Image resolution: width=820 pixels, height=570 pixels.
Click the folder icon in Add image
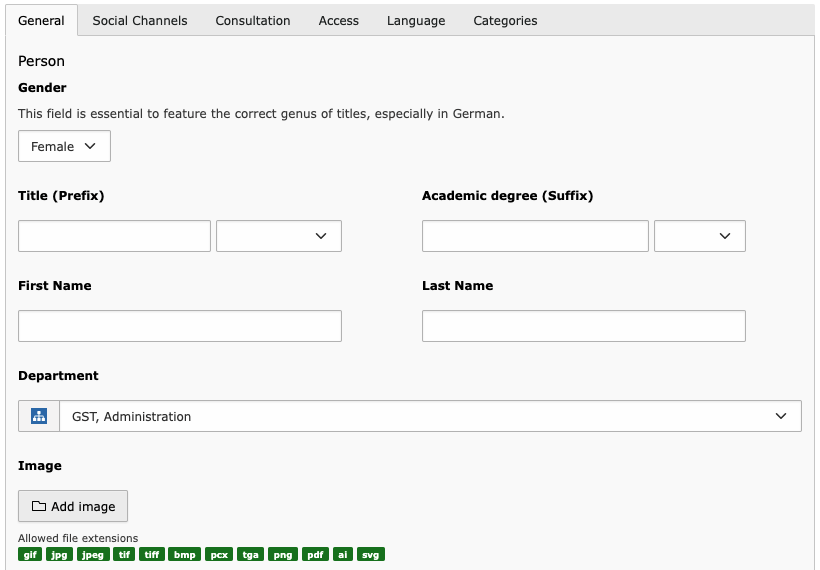tap(39, 506)
